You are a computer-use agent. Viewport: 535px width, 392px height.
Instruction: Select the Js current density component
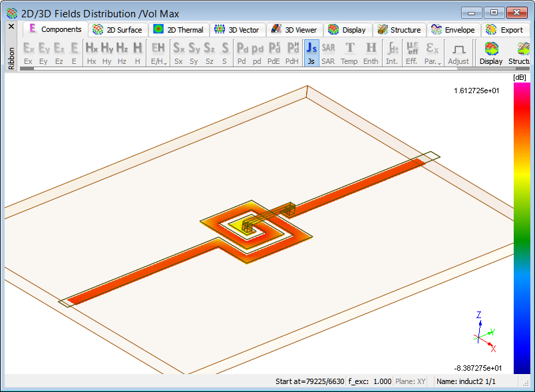(311, 53)
